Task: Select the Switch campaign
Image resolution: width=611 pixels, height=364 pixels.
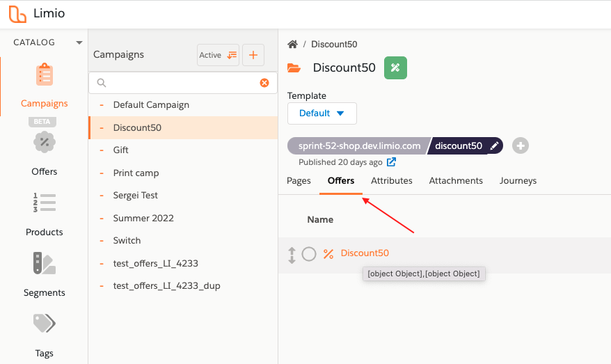Action: [x=183, y=240]
